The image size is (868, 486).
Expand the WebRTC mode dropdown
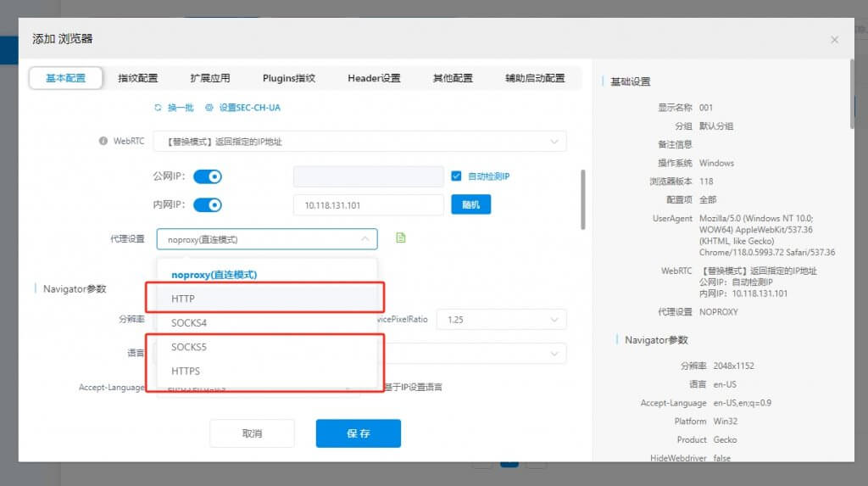[359, 142]
